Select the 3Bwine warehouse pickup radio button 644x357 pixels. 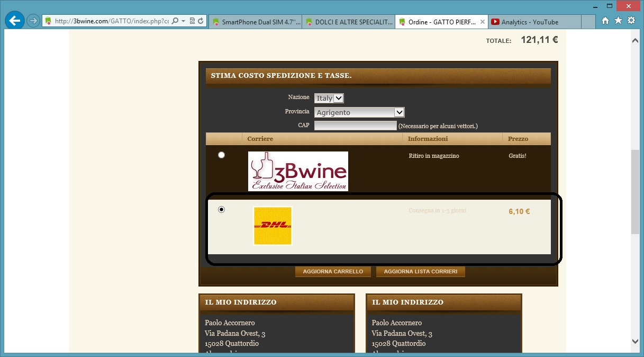click(221, 155)
